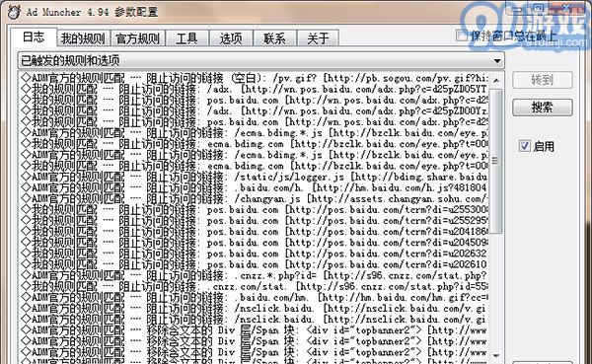Open the 我的规则 tab
The width and height of the screenshot is (592, 364).
[83, 38]
